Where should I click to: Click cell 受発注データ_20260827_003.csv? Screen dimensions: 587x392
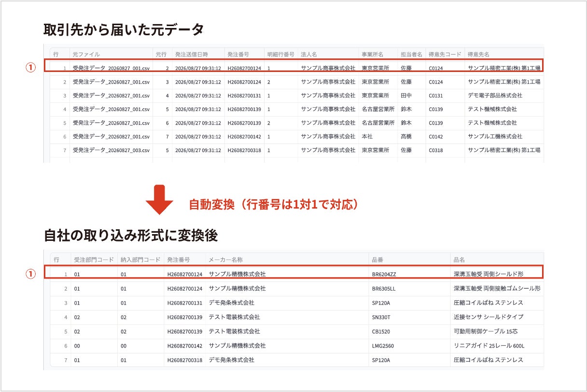point(111,150)
